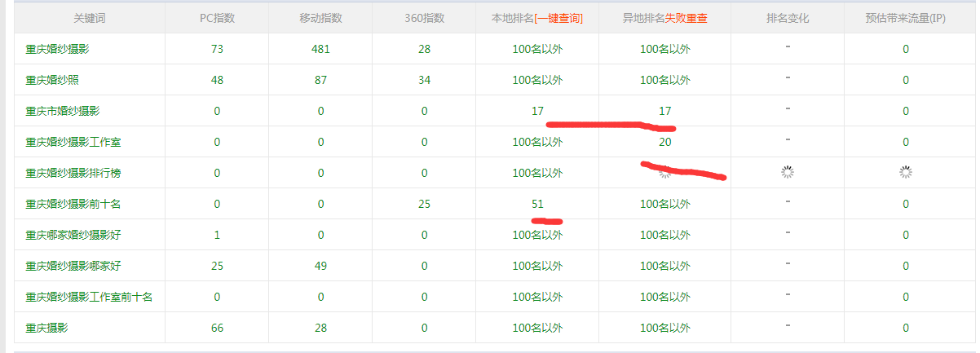Viewport: 980px width, 353px height.
Task: Click the loading spinner in 预估带来流量 column
Action: coord(905,172)
